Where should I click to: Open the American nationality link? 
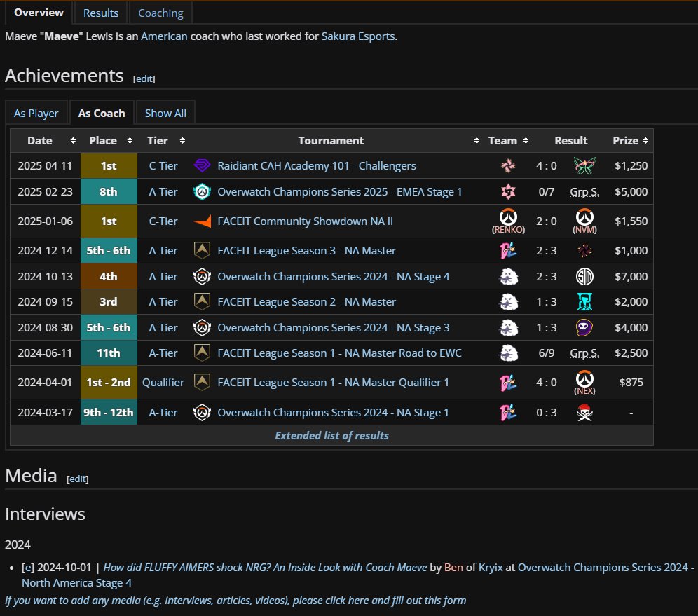[164, 36]
